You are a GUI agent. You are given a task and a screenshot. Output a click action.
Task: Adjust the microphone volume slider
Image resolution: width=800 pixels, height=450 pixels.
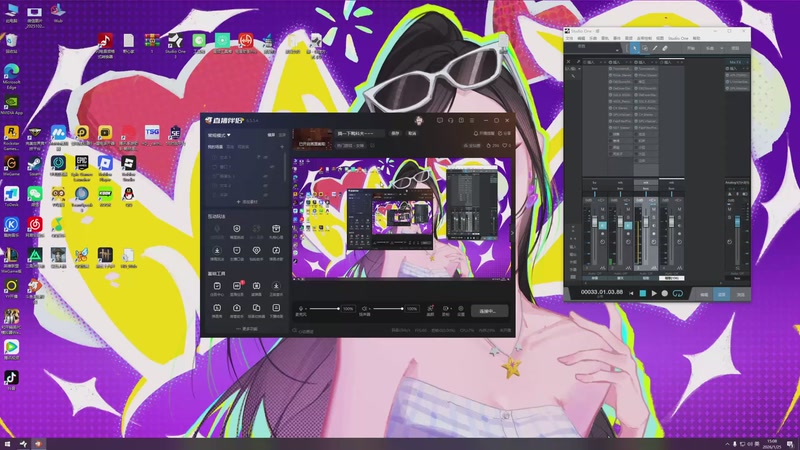click(324, 309)
